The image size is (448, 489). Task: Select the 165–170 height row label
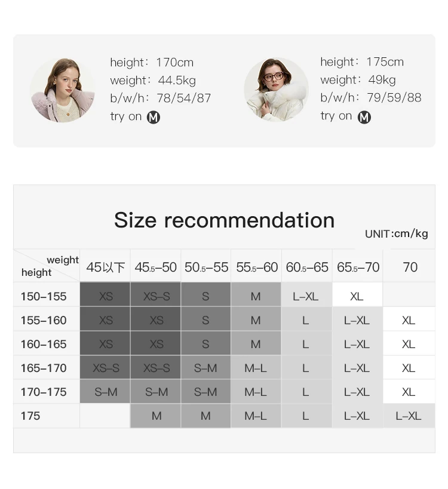point(44,368)
